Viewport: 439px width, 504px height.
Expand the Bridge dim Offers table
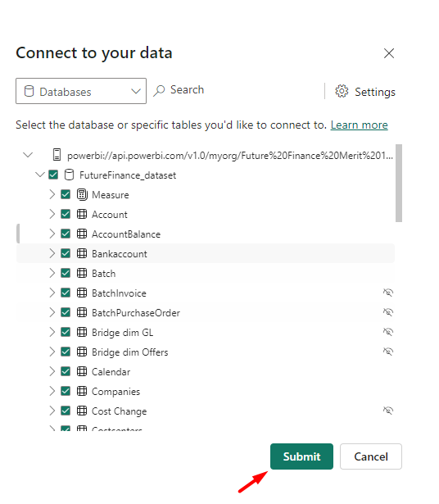tap(52, 352)
